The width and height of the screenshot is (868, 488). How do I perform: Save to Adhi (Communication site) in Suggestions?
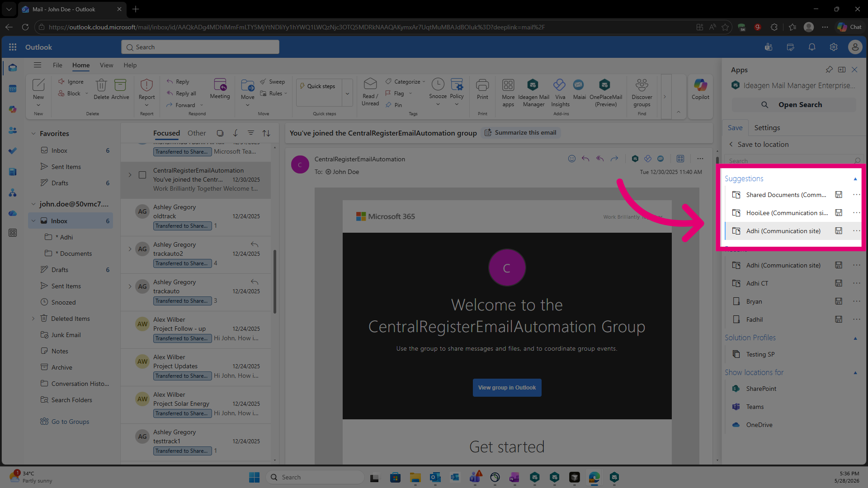[783, 231]
